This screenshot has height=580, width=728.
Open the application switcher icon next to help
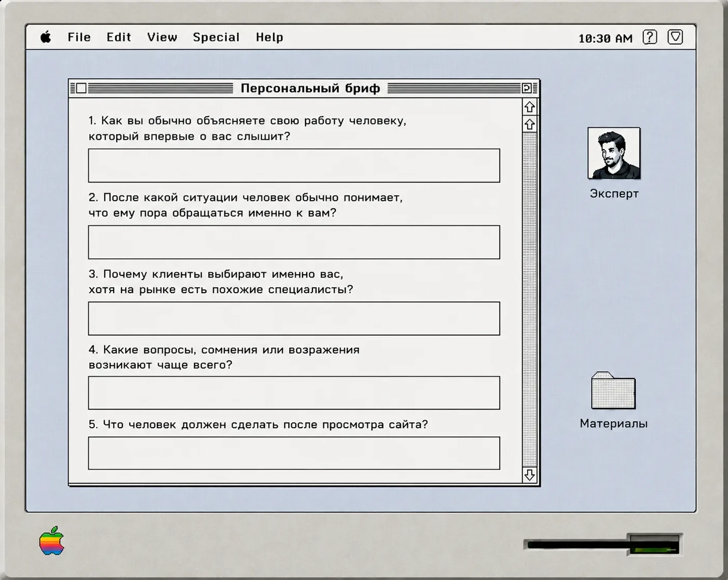coord(675,37)
